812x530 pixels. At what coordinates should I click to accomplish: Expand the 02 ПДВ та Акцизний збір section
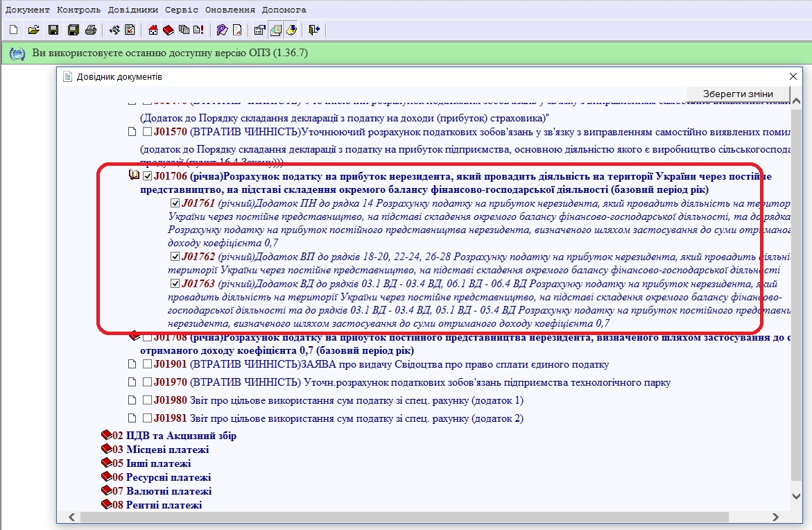(x=174, y=436)
